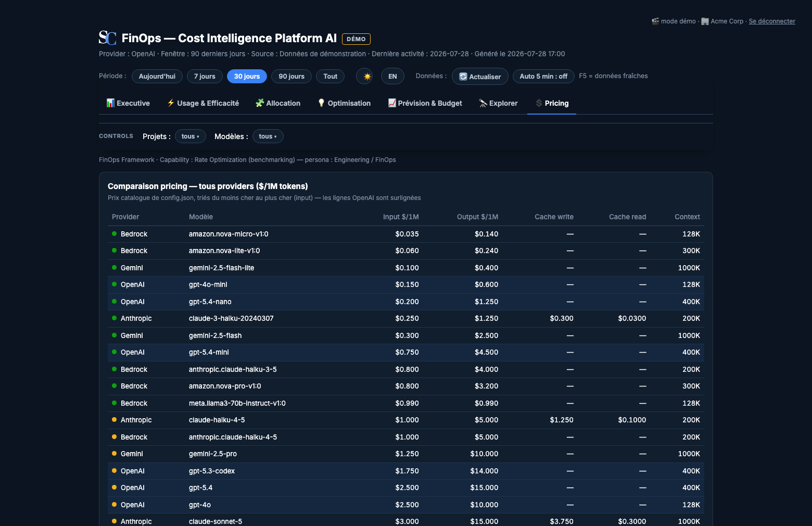Click the Actualiser button
812x526 pixels.
point(480,76)
